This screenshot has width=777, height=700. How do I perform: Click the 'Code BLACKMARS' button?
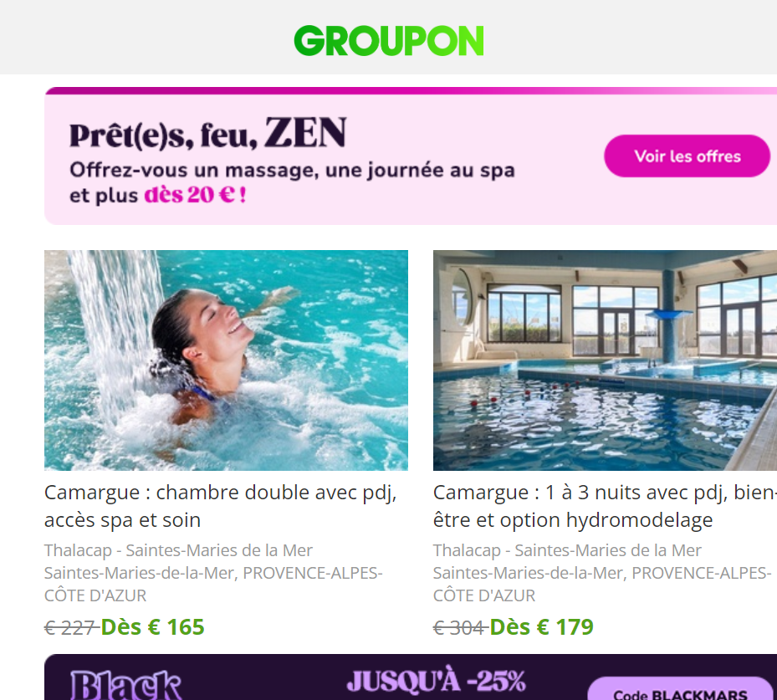(680, 690)
